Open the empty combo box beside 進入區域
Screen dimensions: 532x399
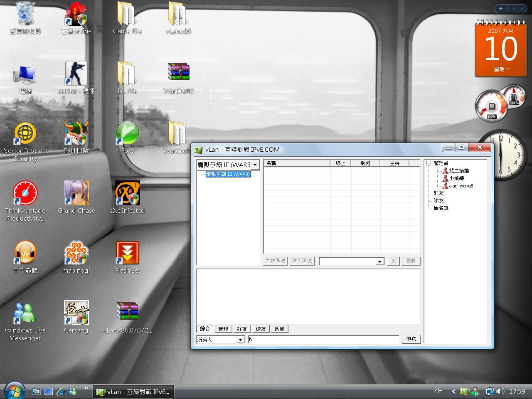[379, 261]
